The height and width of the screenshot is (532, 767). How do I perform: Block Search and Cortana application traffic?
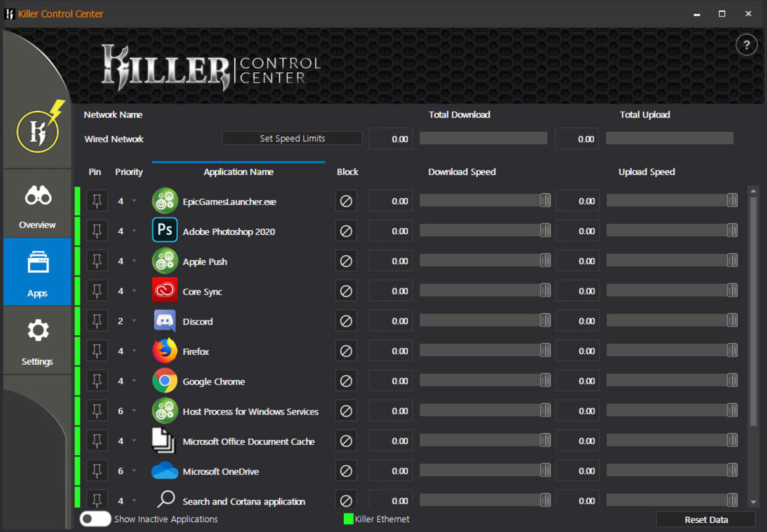tap(346, 501)
